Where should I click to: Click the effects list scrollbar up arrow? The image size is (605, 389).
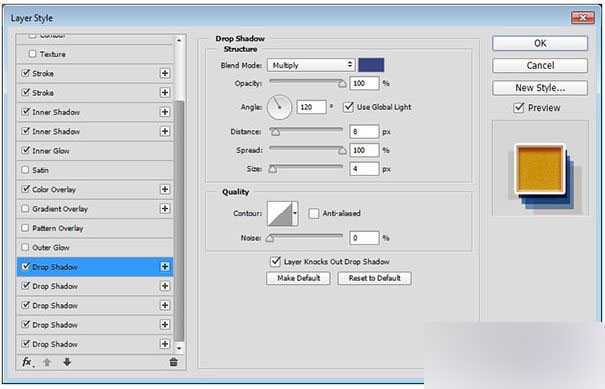click(179, 40)
